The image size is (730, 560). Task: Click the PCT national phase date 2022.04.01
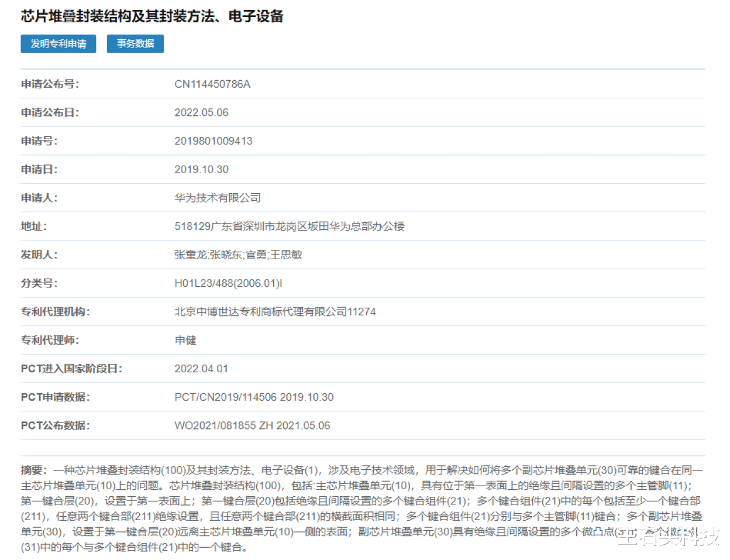(202, 369)
